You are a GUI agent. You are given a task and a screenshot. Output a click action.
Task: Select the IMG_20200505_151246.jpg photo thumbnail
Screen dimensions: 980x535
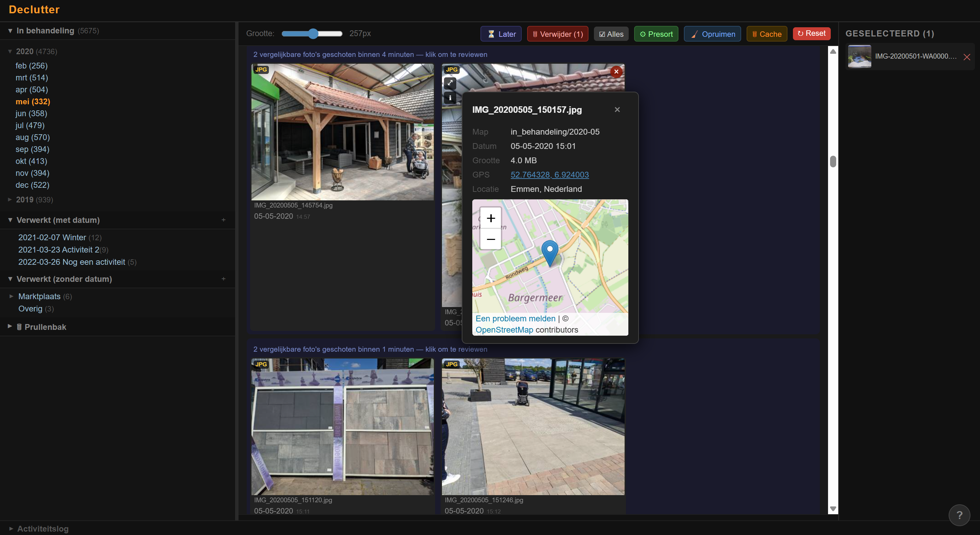tap(533, 426)
